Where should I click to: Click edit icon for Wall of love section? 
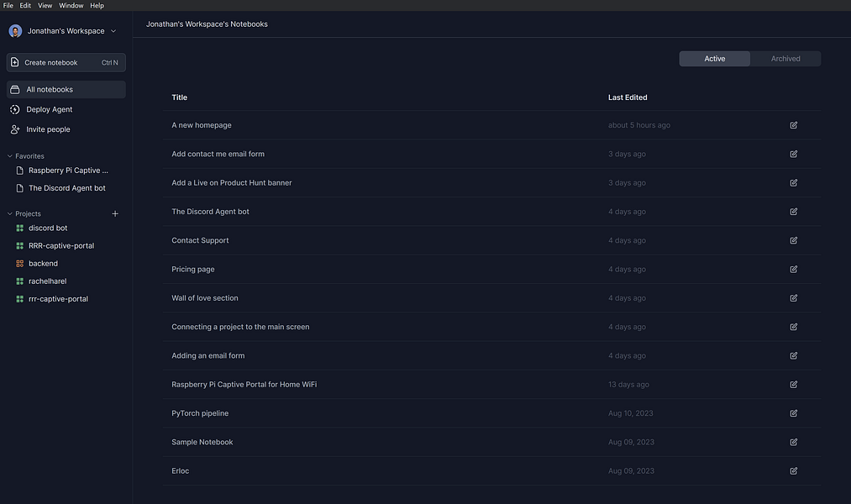794,298
